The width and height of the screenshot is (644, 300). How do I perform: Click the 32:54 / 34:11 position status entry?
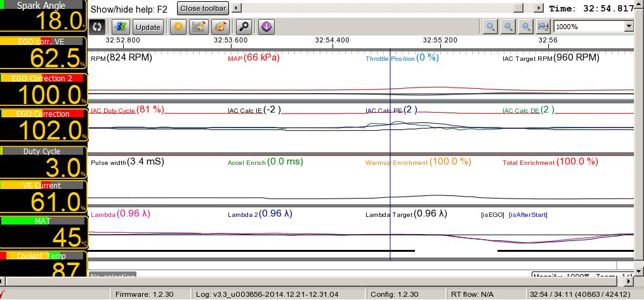(x=581, y=294)
